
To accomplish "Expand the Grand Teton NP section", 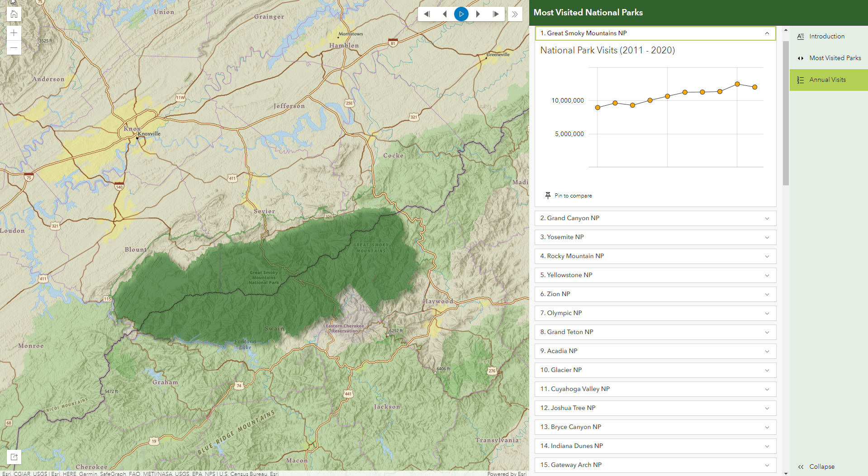I will click(655, 332).
